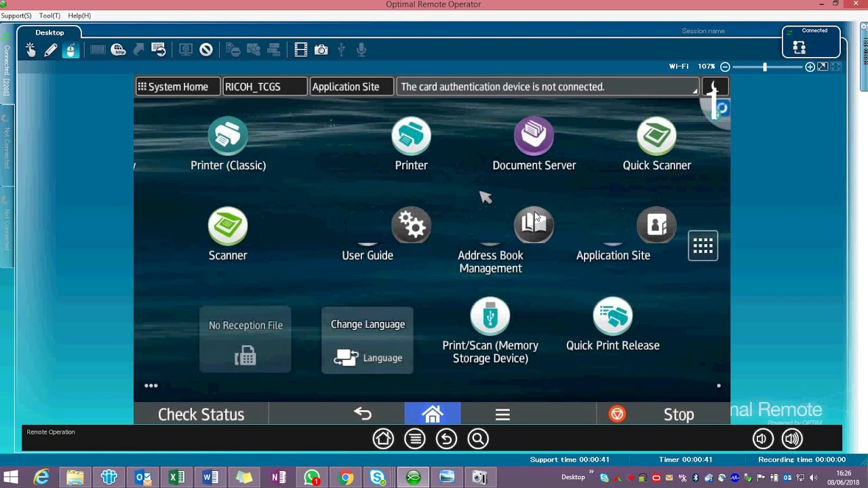The width and height of the screenshot is (868, 488).
Task: Zoom out with the minus button
Action: pos(725,66)
